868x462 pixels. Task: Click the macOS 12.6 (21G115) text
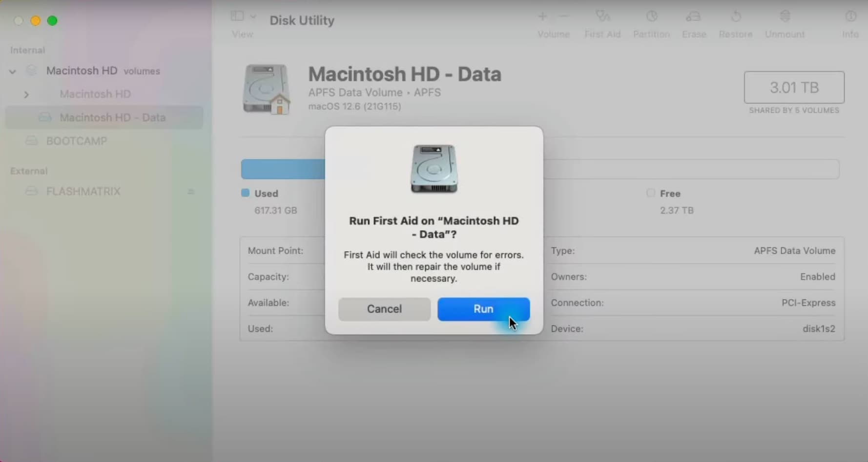(x=354, y=106)
